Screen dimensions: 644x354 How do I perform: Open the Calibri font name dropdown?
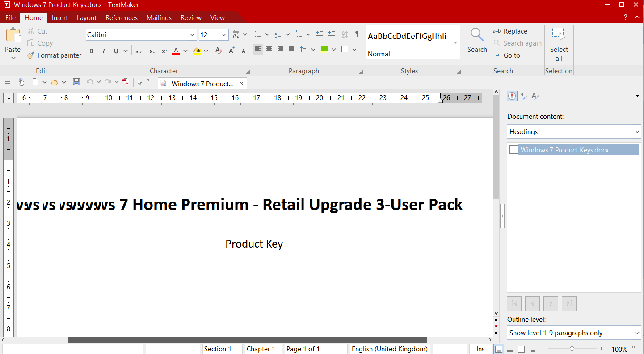(192, 35)
